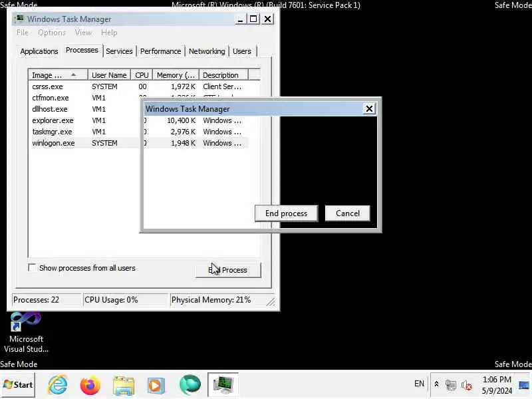Click the 10,400 K memory value

pos(181,120)
